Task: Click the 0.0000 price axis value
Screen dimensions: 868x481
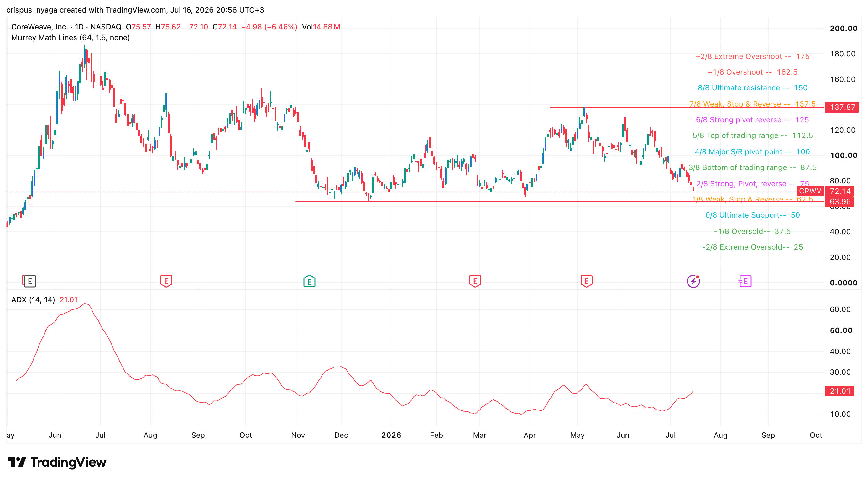Action: [844, 283]
